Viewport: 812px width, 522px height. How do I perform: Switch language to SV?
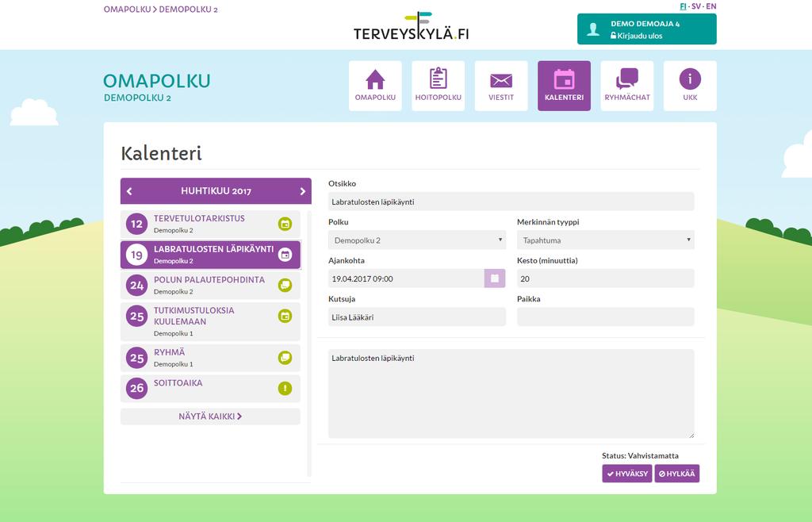point(696,6)
